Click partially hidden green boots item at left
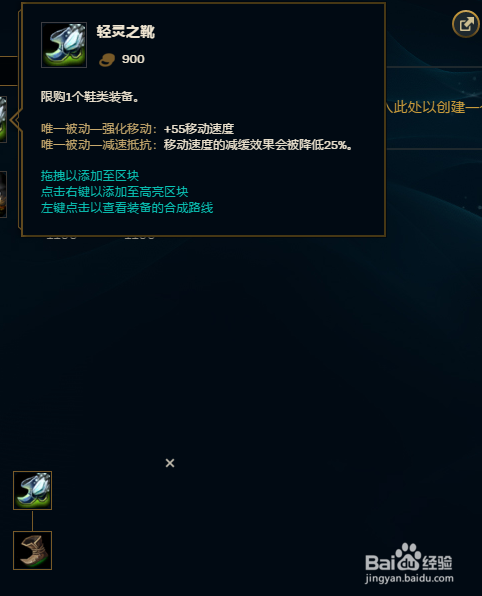The width and height of the screenshot is (482, 596). 3,119
